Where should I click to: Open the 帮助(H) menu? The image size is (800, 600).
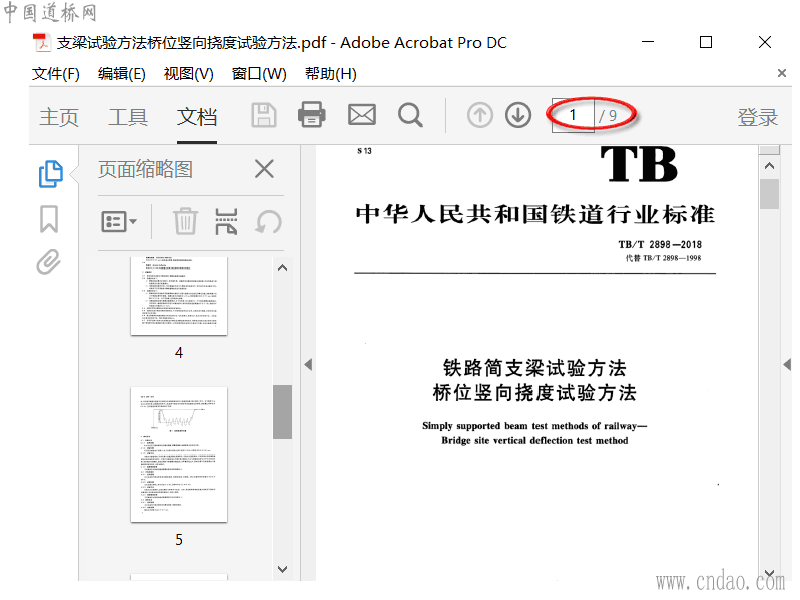tap(331, 74)
